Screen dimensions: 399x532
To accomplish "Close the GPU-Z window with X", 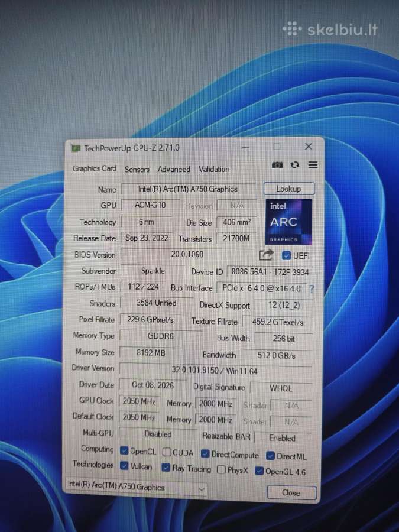I will click(309, 147).
